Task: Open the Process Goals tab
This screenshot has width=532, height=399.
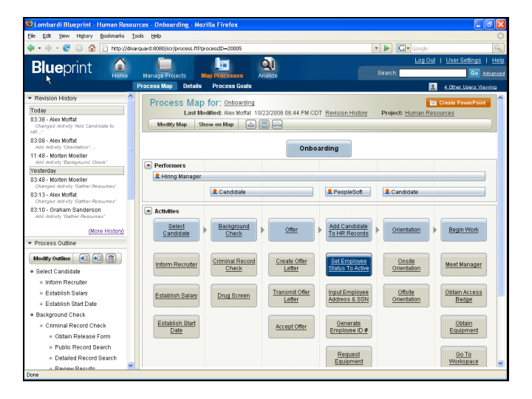Action: point(233,86)
